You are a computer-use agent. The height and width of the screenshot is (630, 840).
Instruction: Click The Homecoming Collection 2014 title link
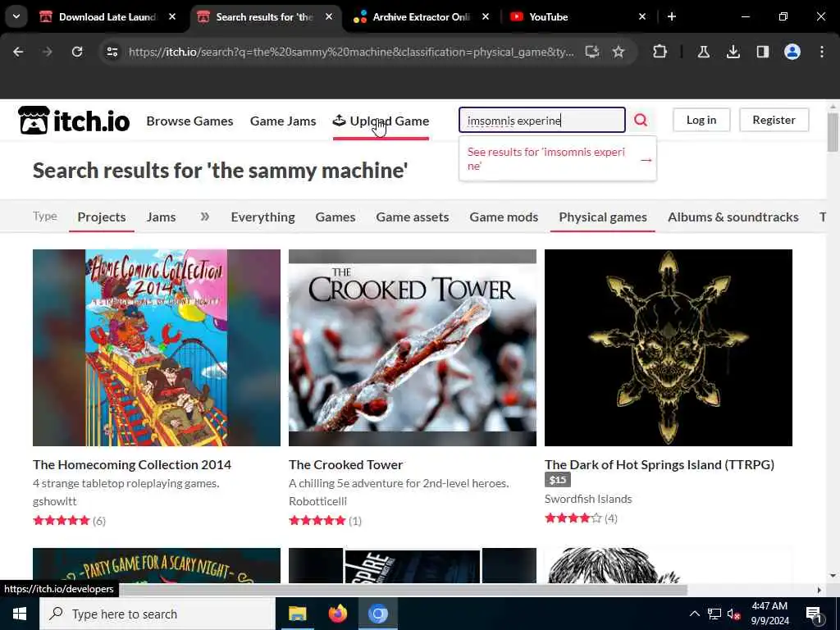click(132, 464)
